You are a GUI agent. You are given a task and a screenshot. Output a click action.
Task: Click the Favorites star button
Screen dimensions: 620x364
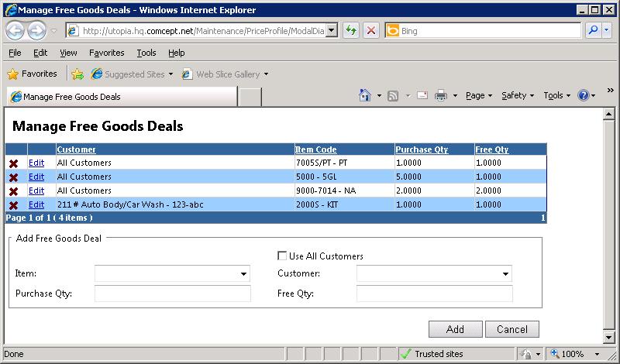[x=33, y=74]
